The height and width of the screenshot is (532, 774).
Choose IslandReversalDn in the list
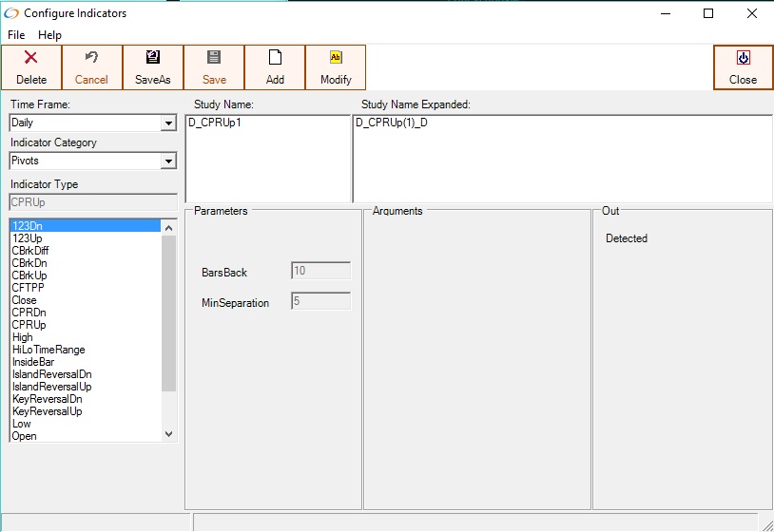pos(51,374)
